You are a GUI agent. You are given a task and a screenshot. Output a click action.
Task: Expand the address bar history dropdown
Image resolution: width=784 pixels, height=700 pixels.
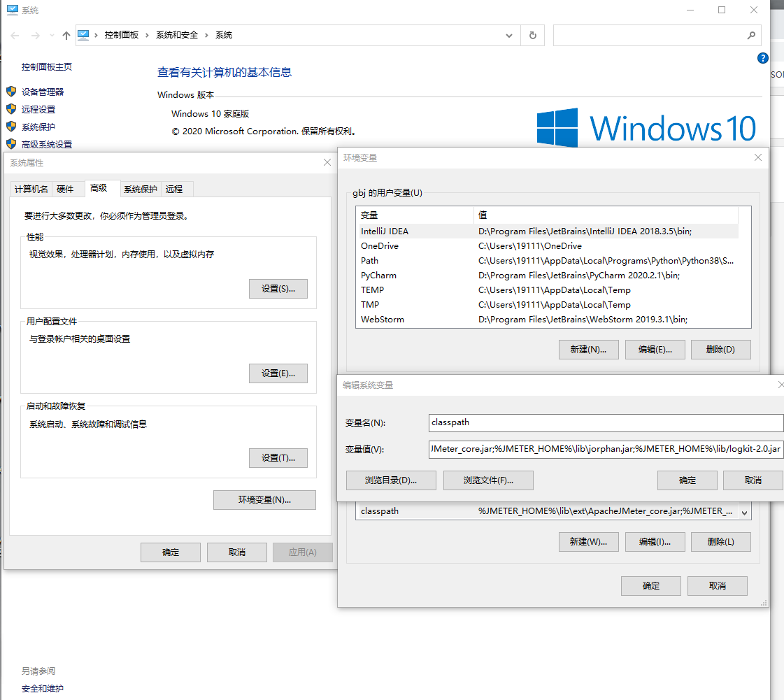509,36
